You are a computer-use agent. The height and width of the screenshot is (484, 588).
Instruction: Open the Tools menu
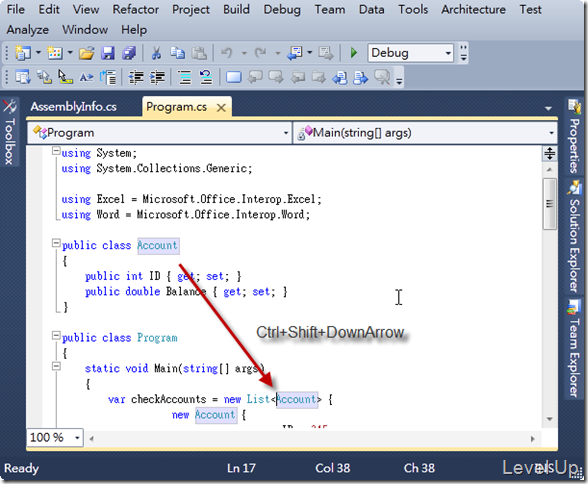413,9
